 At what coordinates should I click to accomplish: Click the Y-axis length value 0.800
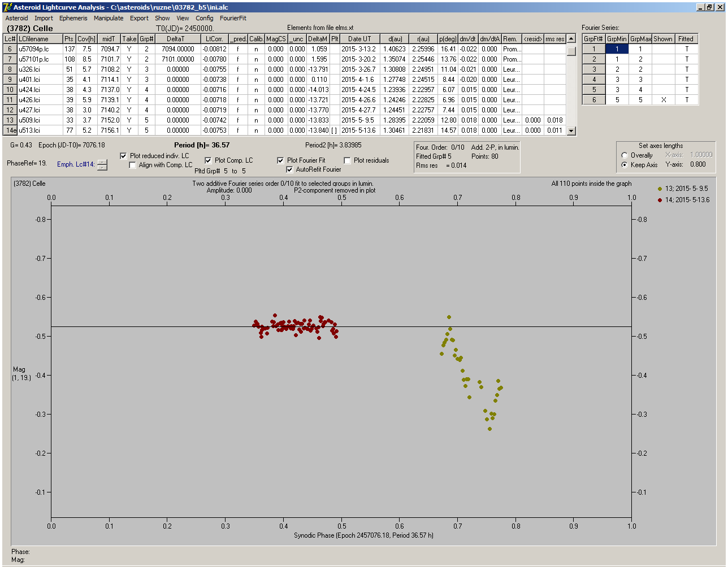pyautogui.click(x=698, y=165)
